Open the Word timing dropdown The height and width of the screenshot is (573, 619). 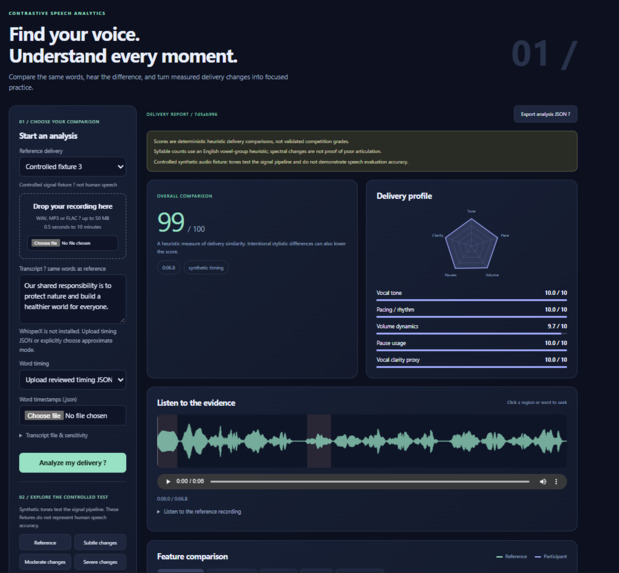coord(73,380)
